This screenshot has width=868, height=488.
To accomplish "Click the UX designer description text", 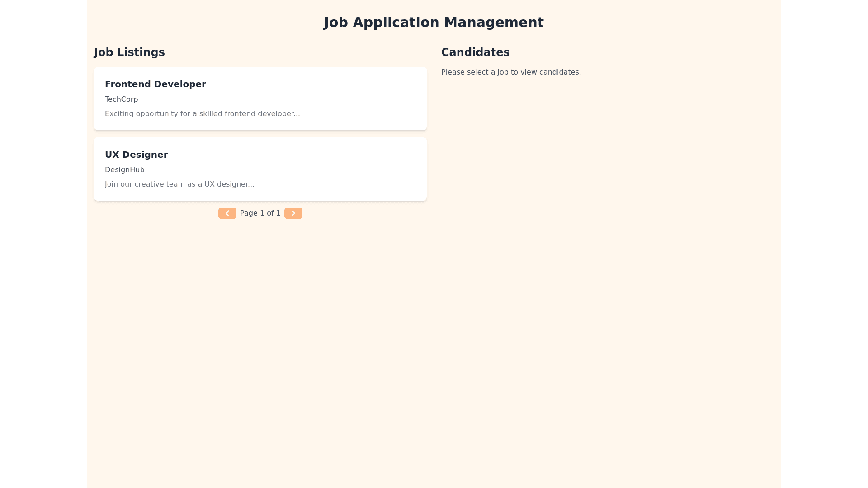I will [179, 184].
